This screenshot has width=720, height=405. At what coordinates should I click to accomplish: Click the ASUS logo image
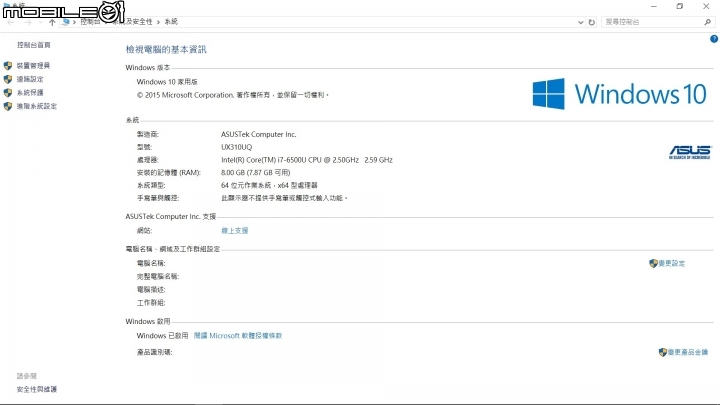tap(690, 152)
